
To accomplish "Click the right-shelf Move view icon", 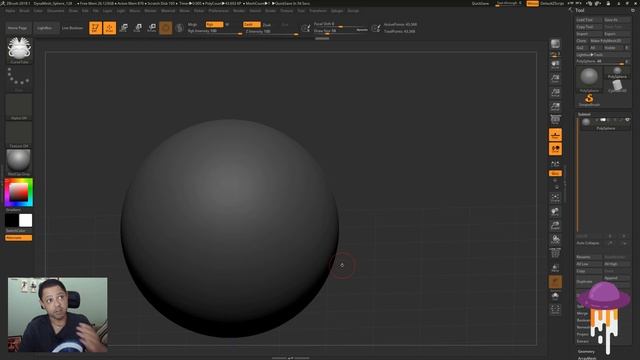I will pyautogui.click(x=555, y=212).
